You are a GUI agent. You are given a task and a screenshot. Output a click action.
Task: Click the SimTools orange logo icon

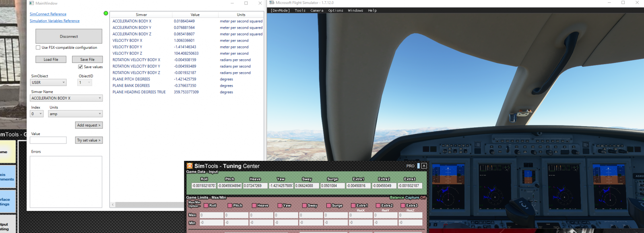coord(190,166)
